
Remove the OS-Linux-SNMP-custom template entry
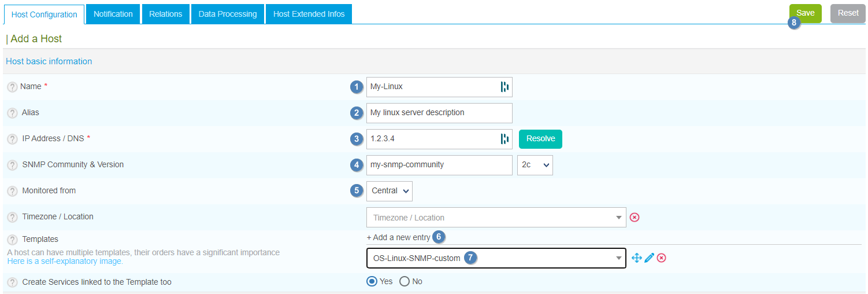tap(662, 258)
